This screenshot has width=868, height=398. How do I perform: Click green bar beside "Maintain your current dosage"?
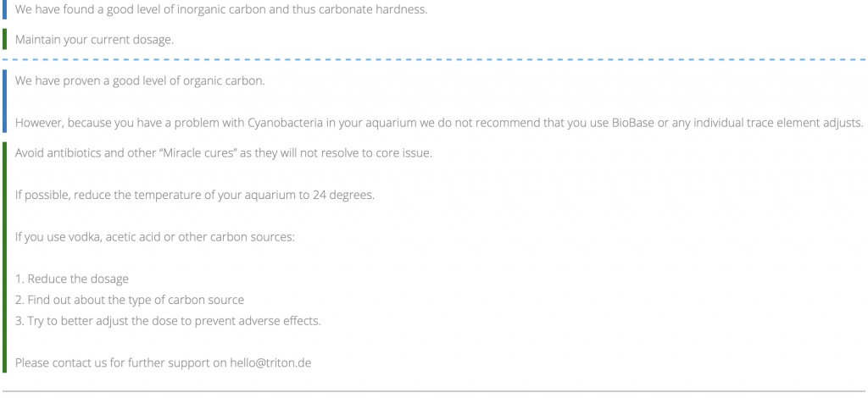(x=4, y=39)
